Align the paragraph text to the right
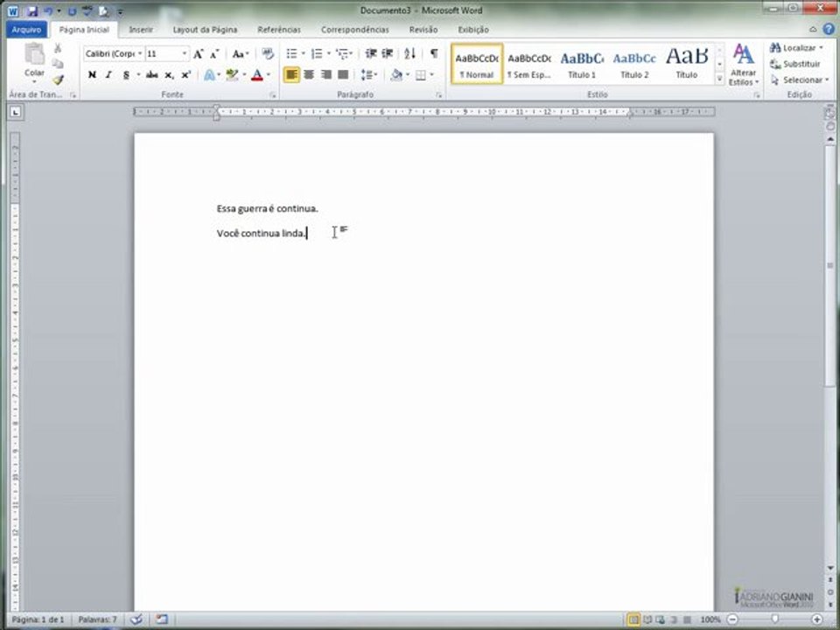The image size is (840, 630). tap(325, 74)
